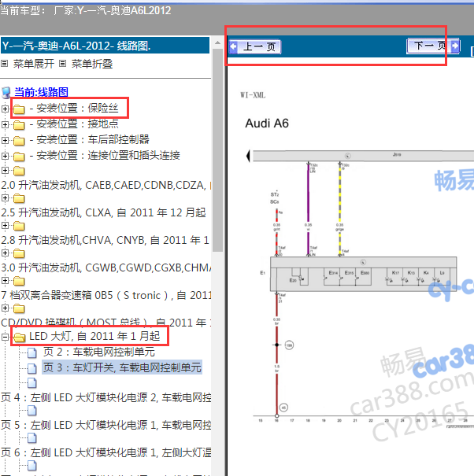Click the 菜单展开 expand-all icon
This screenshot has height=476, width=474.
coord(4,64)
